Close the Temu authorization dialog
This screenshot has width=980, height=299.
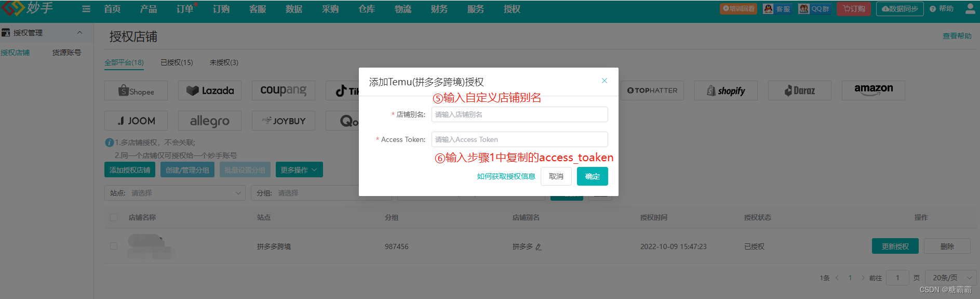tap(604, 81)
